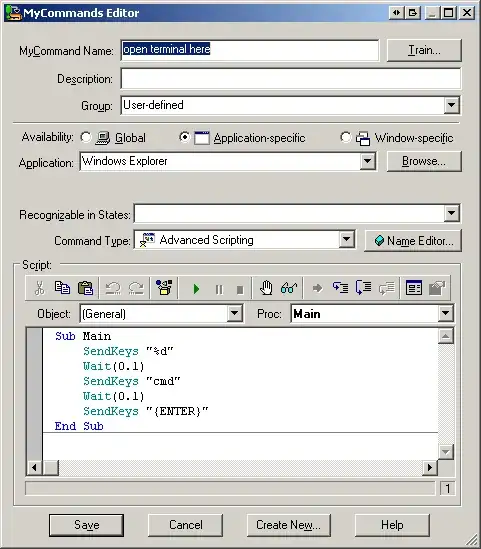
Task: Click the title bar icon beside minimize
Action: coord(413,13)
